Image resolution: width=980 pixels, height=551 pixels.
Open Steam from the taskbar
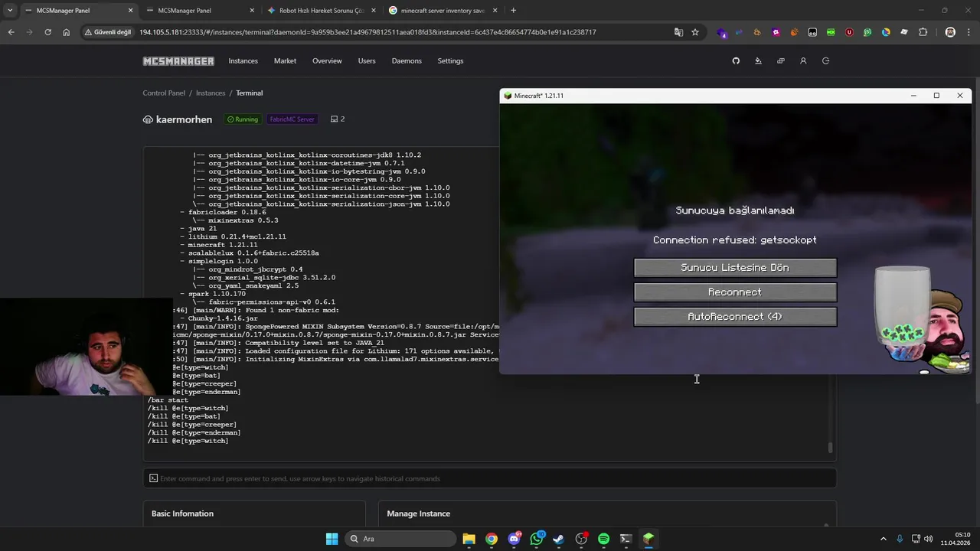(x=559, y=539)
